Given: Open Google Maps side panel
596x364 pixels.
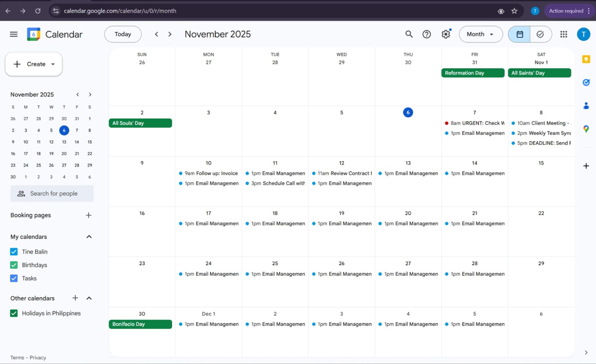Looking at the screenshot, I should pos(586,129).
